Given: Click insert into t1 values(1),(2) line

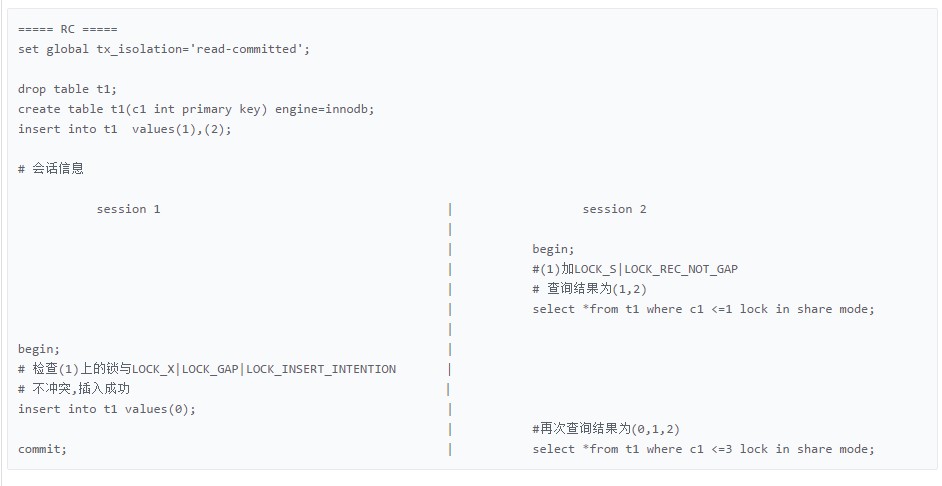Looking at the screenshot, I should 124,129.
